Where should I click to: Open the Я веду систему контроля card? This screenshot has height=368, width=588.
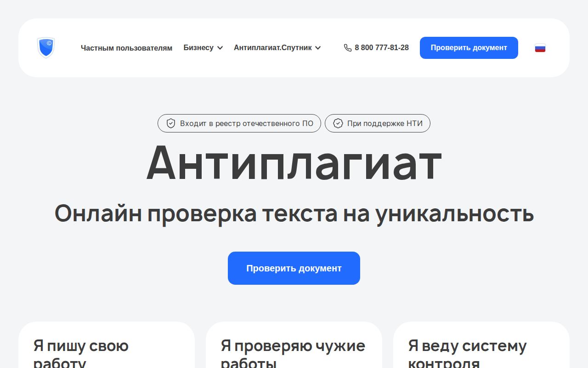pyautogui.click(x=481, y=345)
